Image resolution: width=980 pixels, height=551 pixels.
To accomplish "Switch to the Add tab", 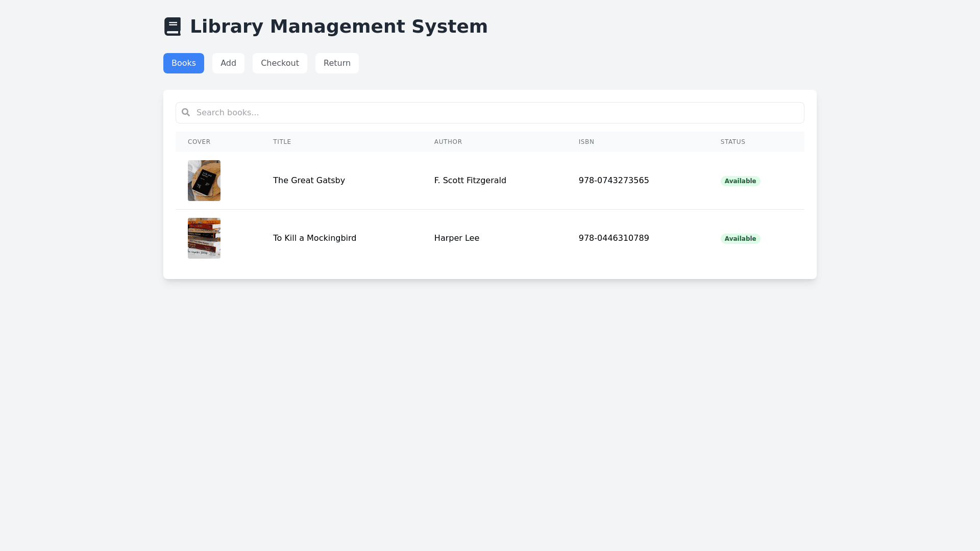I will (228, 63).
